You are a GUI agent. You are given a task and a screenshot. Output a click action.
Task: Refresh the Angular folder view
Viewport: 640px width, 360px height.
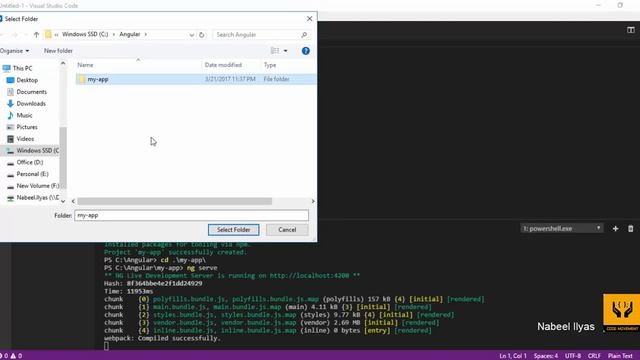tap(202, 35)
